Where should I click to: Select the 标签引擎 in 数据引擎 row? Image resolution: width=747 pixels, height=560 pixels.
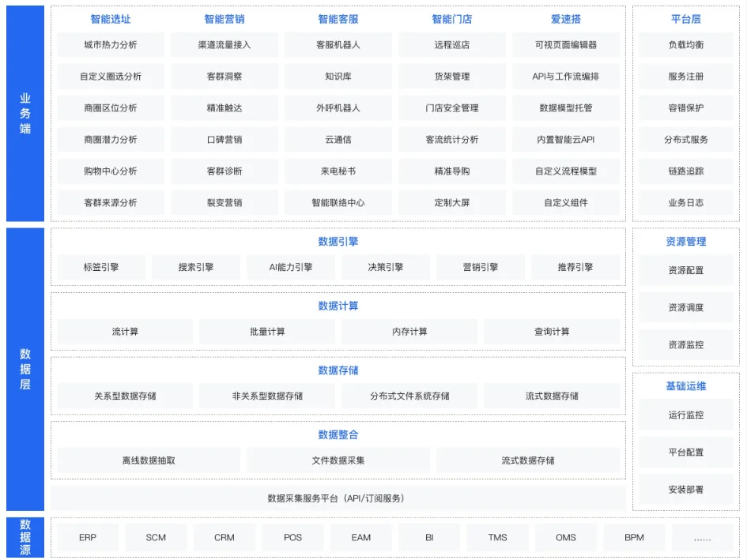(100, 267)
